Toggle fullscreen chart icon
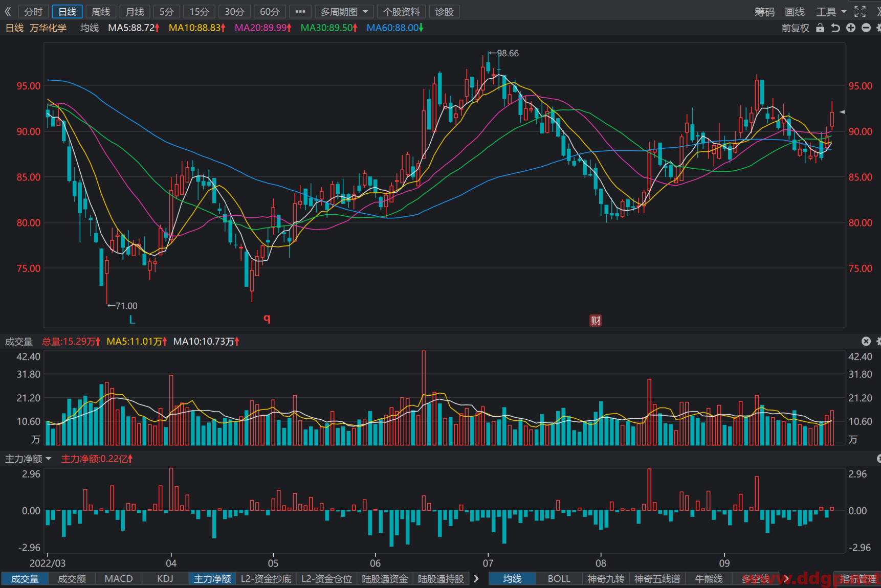This screenshot has width=881, height=588. [x=860, y=11]
